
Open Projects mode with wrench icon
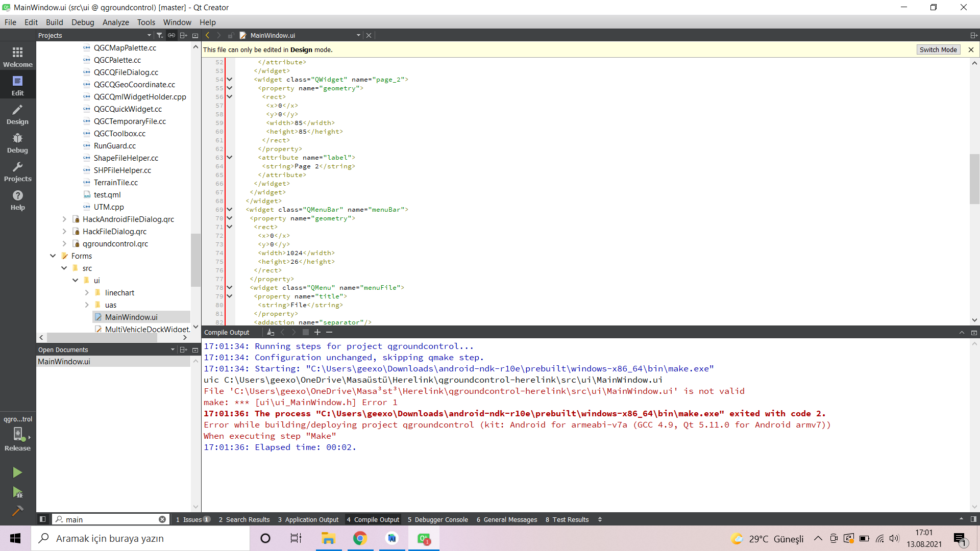[17, 171]
